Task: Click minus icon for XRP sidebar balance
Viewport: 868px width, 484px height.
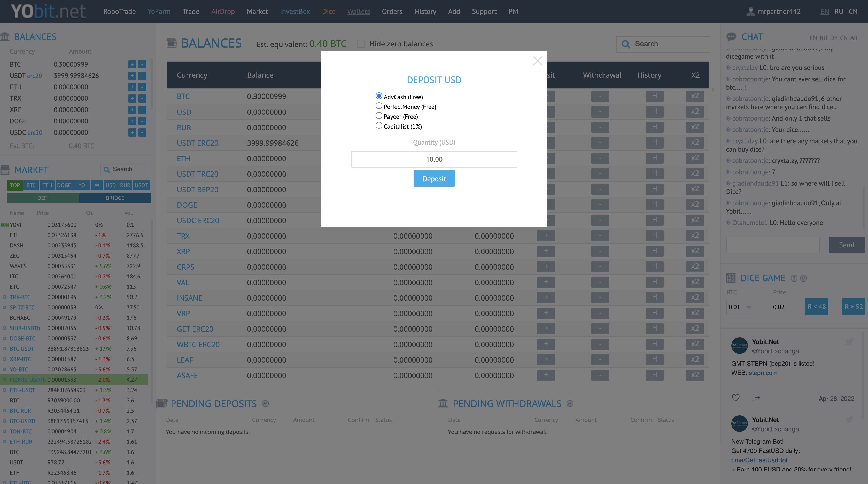Action: point(142,110)
